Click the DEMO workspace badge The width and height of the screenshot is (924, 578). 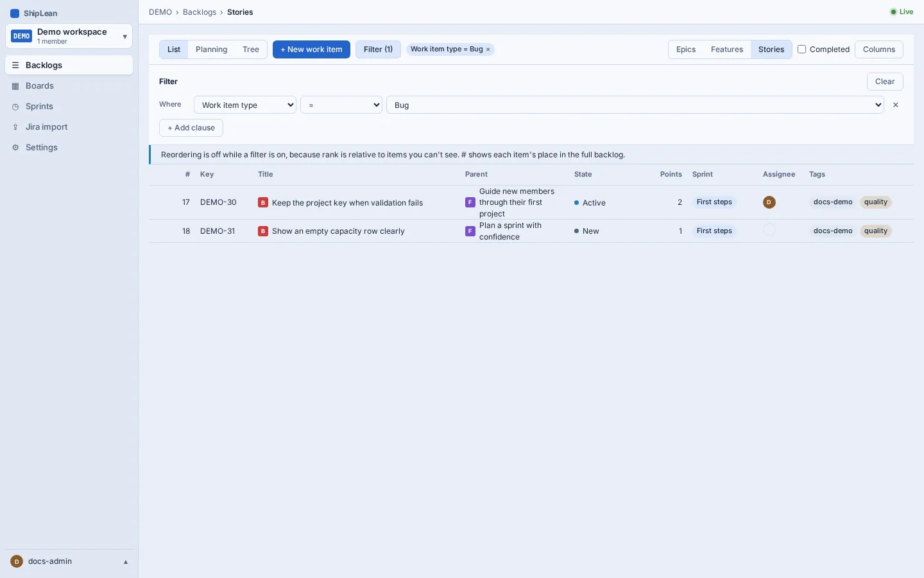tap(22, 36)
